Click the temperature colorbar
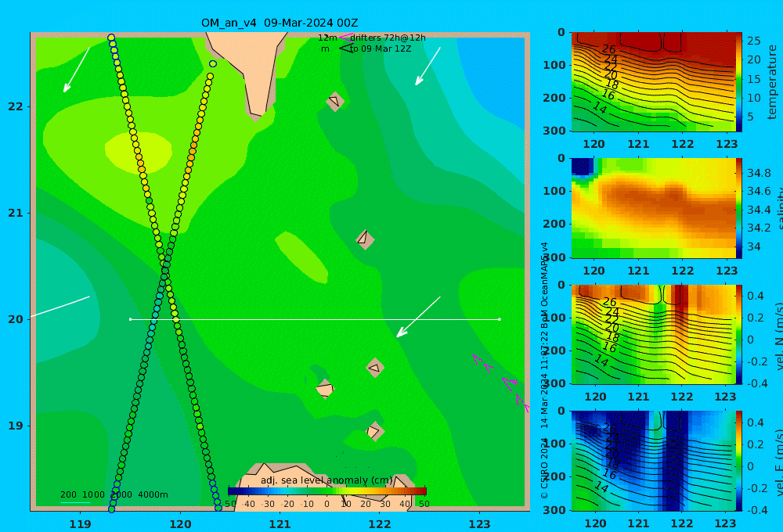783x532 pixels. point(739,82)
